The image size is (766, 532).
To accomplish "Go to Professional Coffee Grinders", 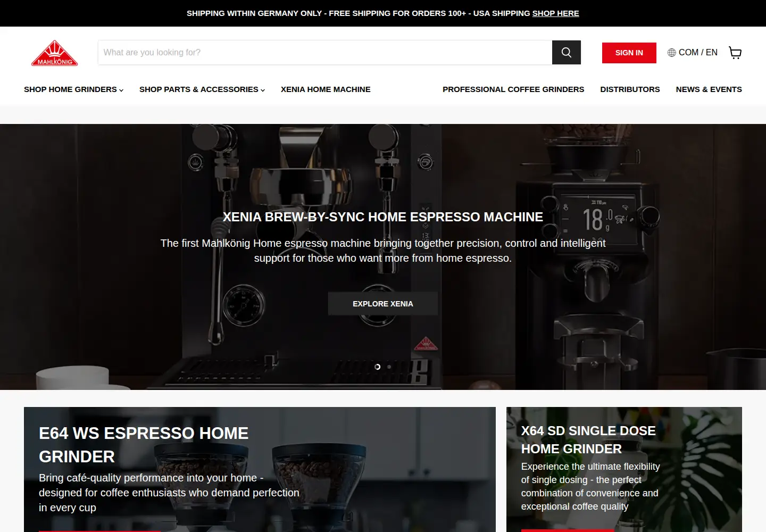I will pos(513,89).
